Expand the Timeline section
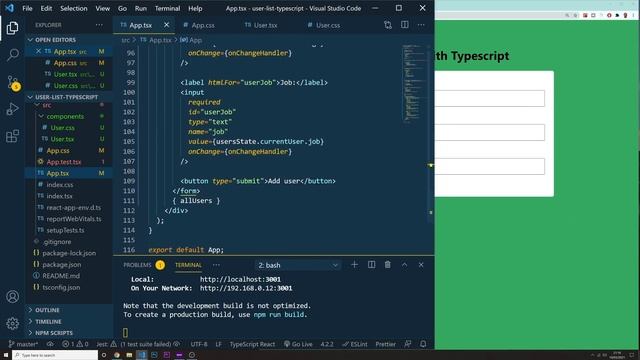This screenshot has width=640, height=360. pyautogui.click(x=48, y=322)
